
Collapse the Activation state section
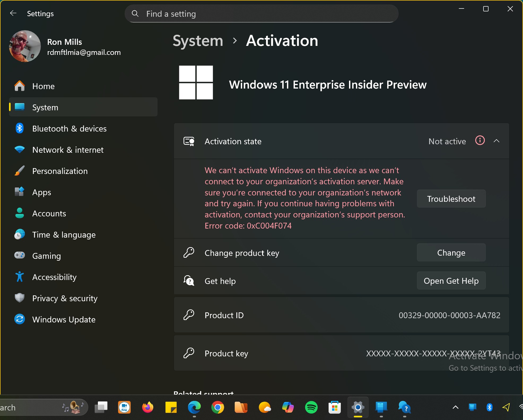point(497,141)
